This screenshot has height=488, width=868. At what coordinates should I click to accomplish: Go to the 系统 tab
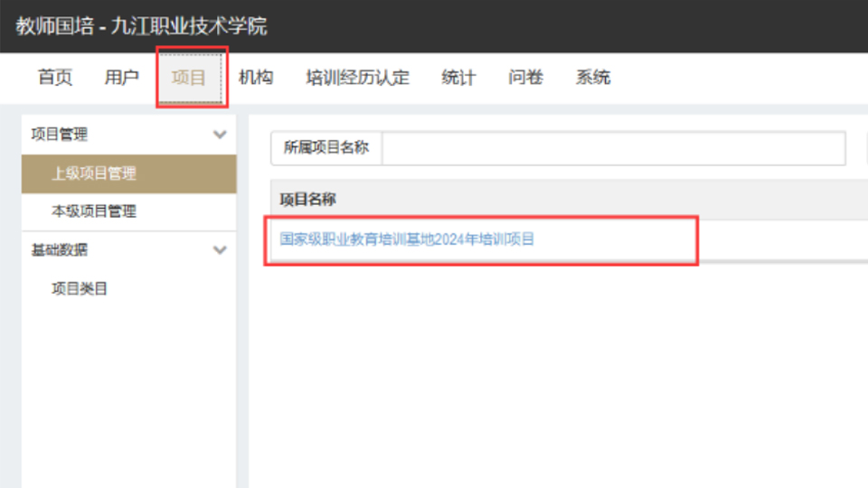pyautogui.click(x=593, y=78)
